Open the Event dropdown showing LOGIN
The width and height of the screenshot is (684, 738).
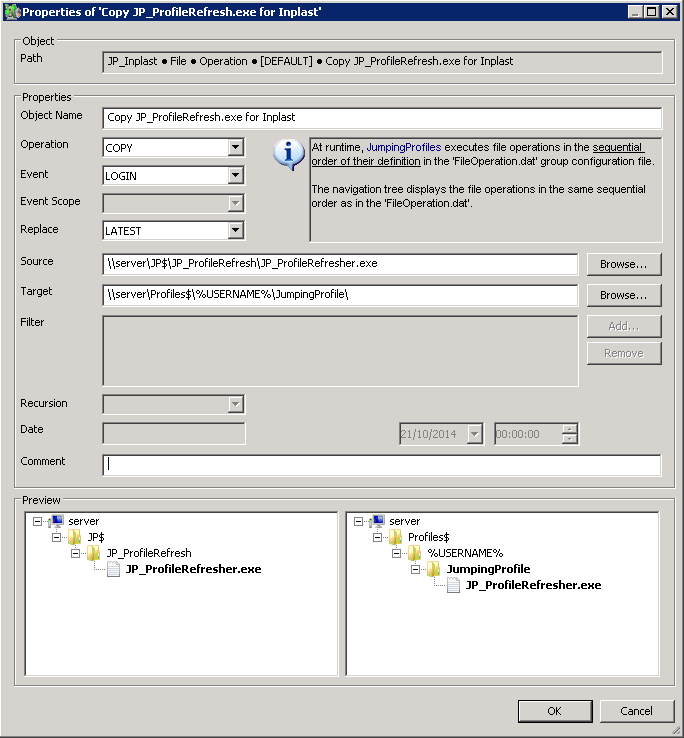(x=235, y=175)
